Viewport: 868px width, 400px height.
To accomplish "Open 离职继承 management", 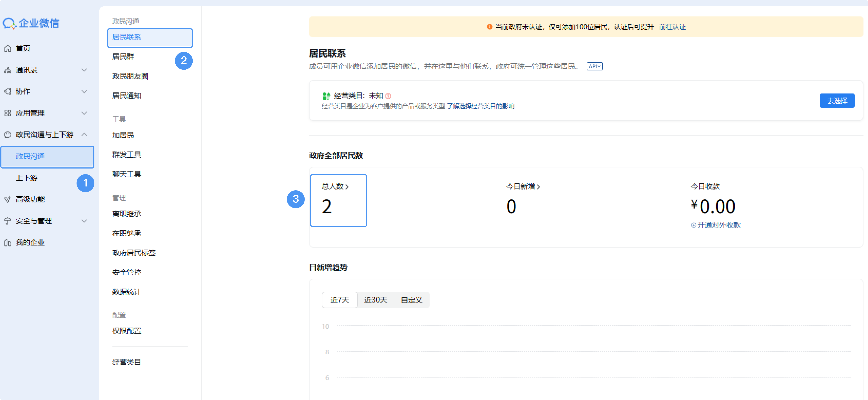I will click(127, 214).
